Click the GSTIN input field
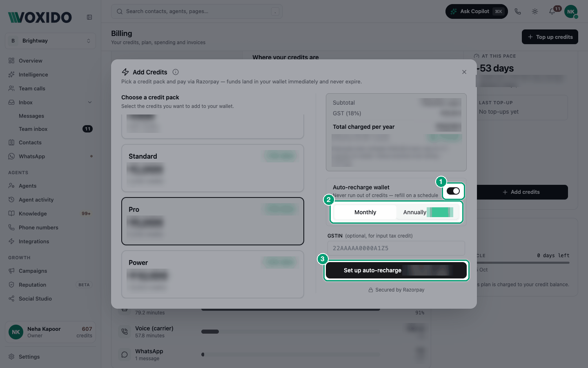This screenshot has width=588, height=368. coord(396,248)
